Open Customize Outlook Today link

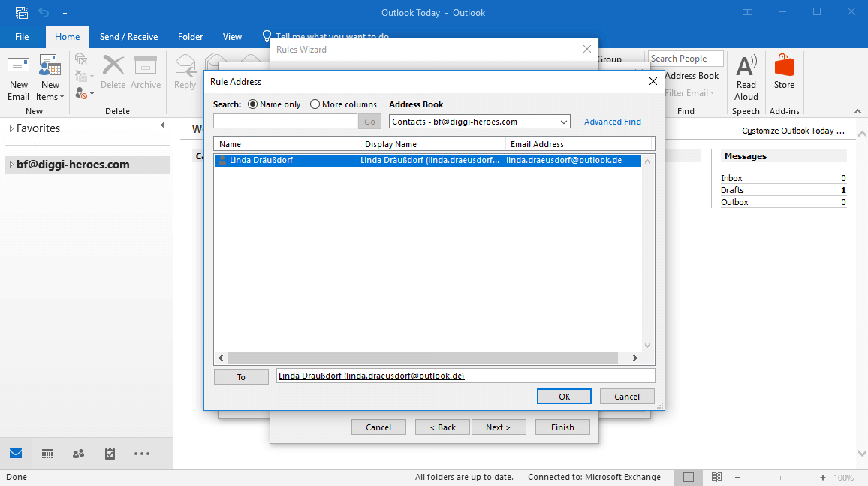tap(793, 131)
